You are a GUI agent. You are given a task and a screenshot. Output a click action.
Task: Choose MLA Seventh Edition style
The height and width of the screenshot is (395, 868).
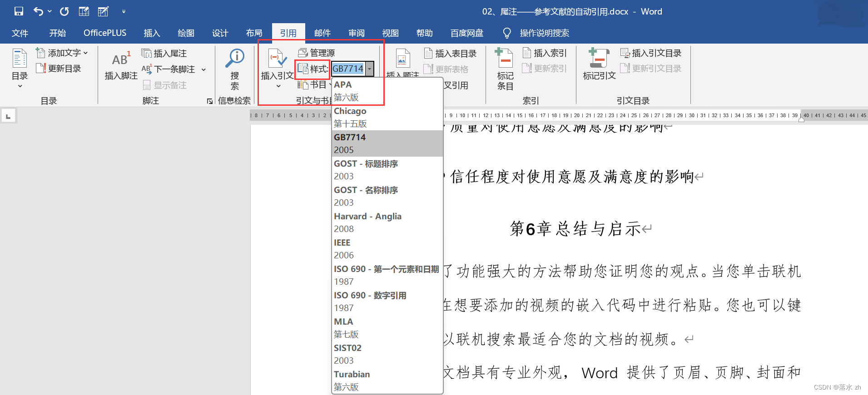click(387, 328)
